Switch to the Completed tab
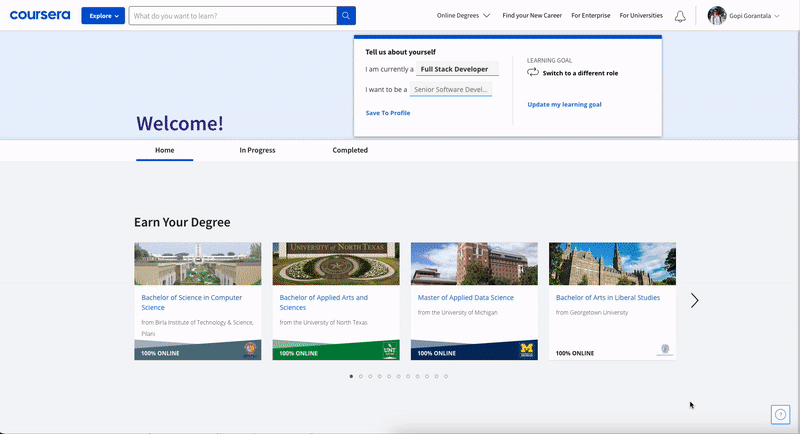 coord(350,150)
